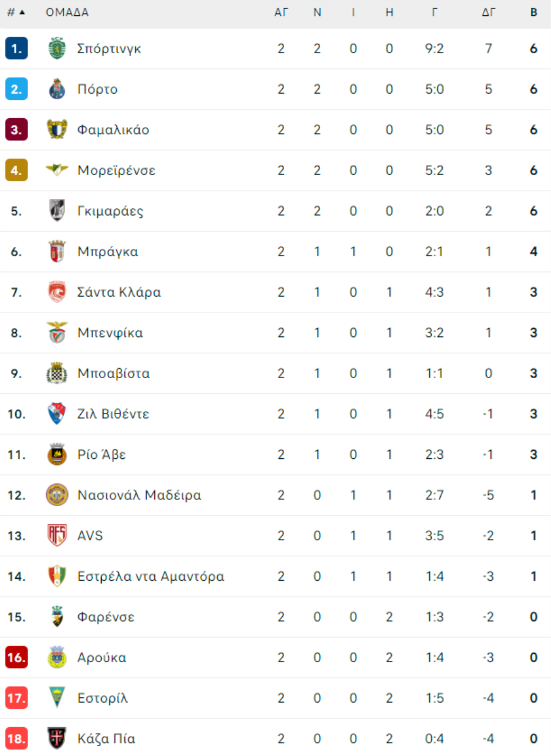
Task: Sort by the ΟΜΑΔΑ column header
Action: pos(67,12)
